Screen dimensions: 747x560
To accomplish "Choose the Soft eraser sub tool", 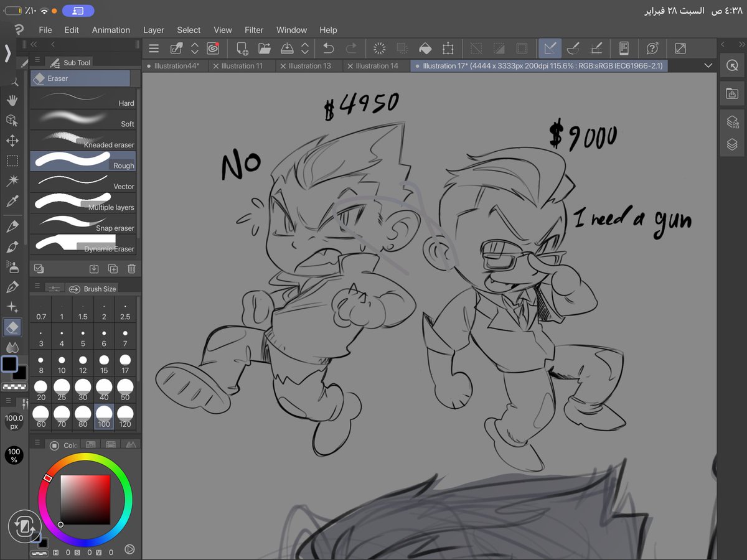I will pos(83,118).
